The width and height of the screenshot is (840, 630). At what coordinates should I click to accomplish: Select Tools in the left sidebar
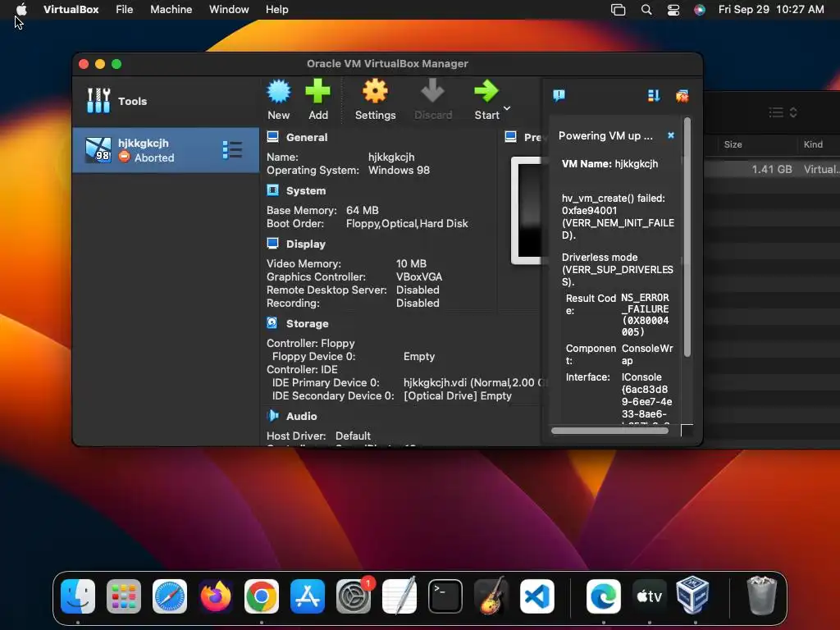click(166, 101)
